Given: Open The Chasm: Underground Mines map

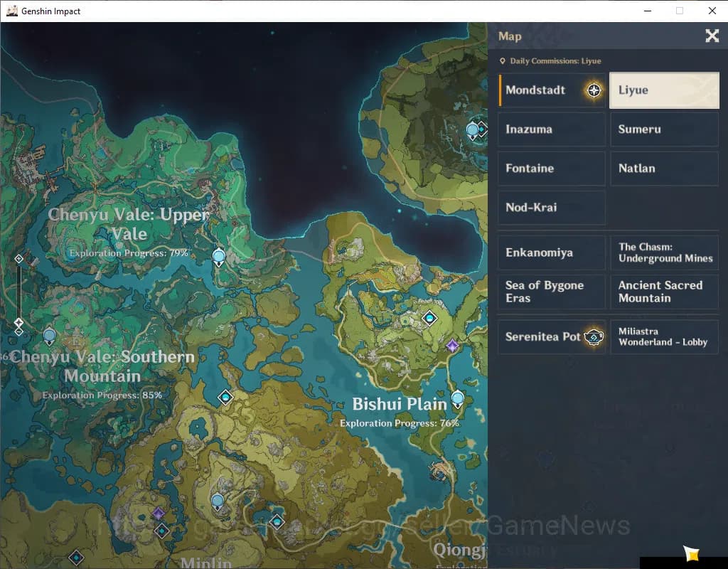Looking at the screenshot, I should coord(664,252).
